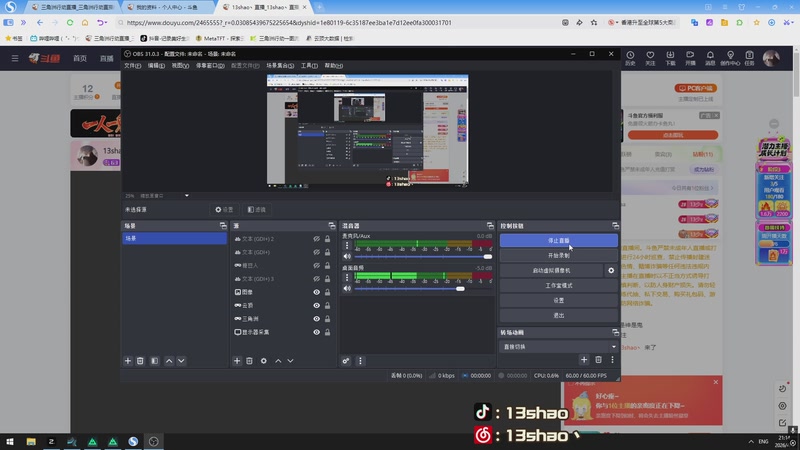Open Douyu messages bell icon

(710, 58)
